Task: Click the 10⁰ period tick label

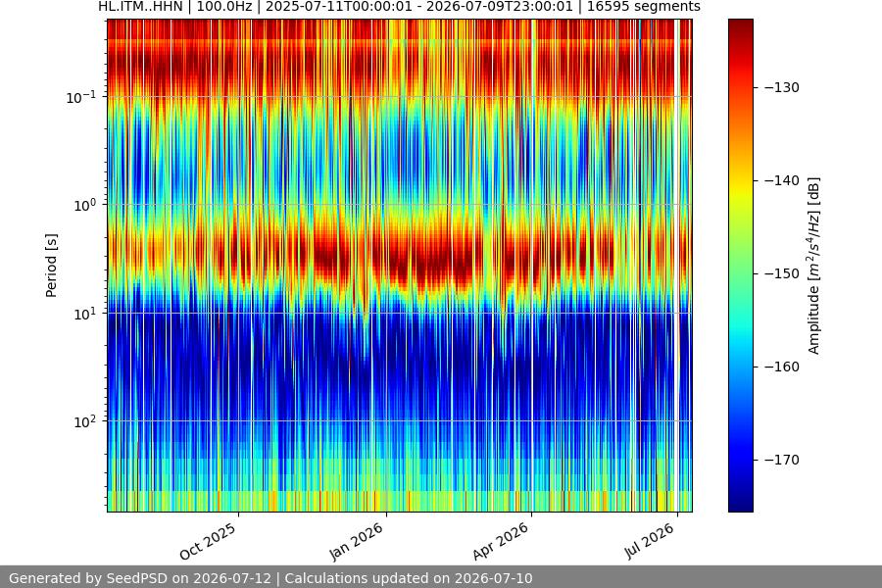Action: tap(84, 205)
